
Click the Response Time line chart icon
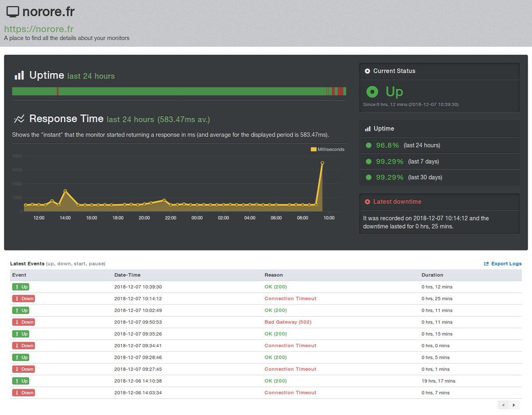coord(19,119)
